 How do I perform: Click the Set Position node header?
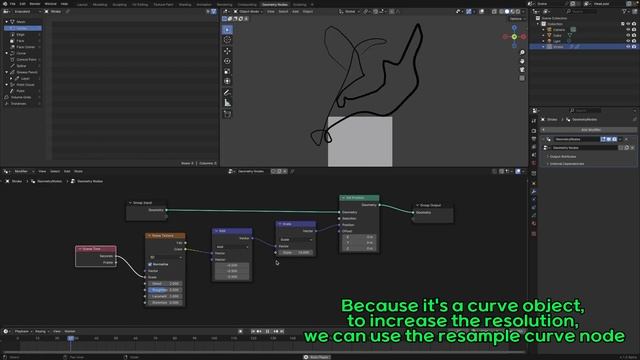pyautogui.click(x=359, y=198)
